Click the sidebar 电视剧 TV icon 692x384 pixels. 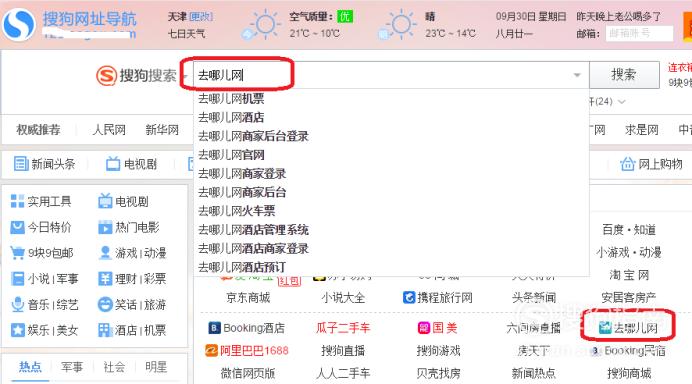click(x=105, y=201)
